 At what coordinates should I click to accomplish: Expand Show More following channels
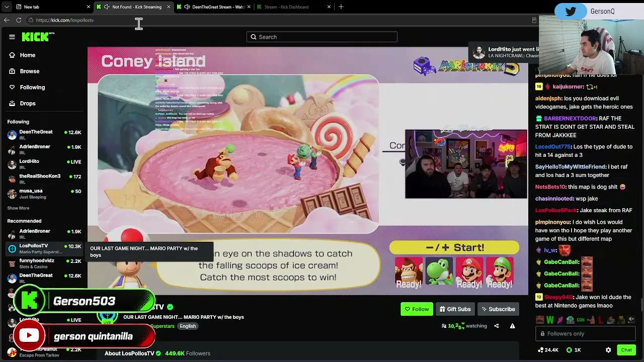click(x=18, y=208)
